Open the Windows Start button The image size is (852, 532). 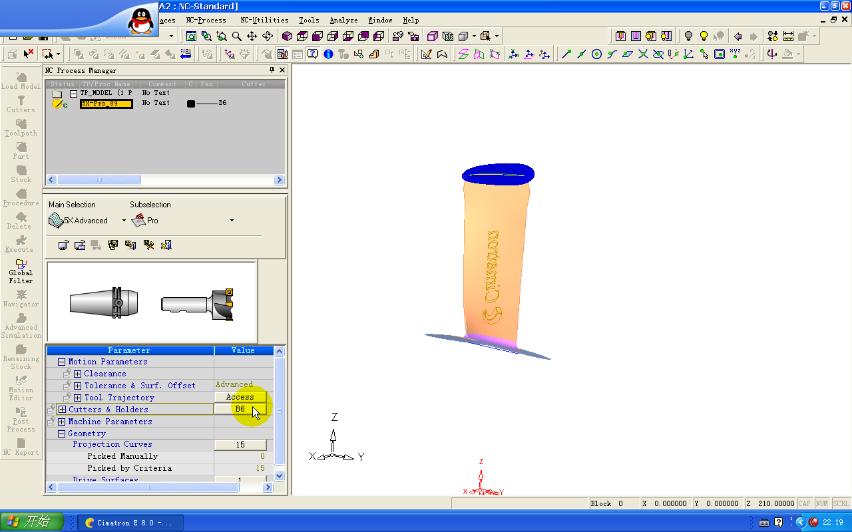pos(32,522)
